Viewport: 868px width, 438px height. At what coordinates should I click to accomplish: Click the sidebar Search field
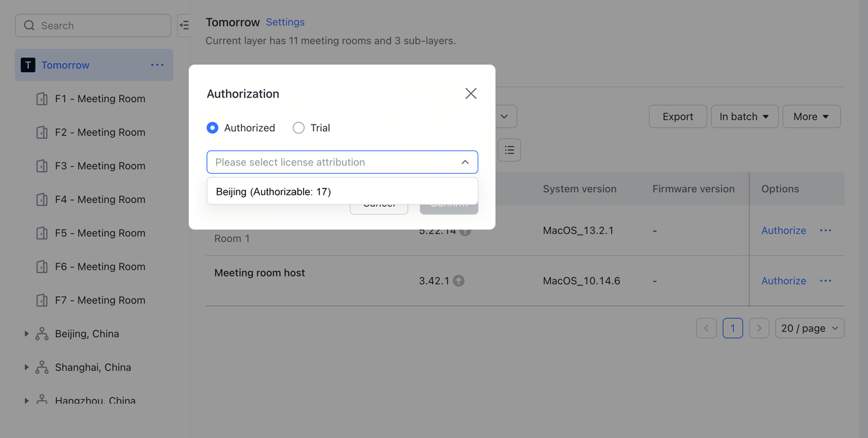(93, 26)
